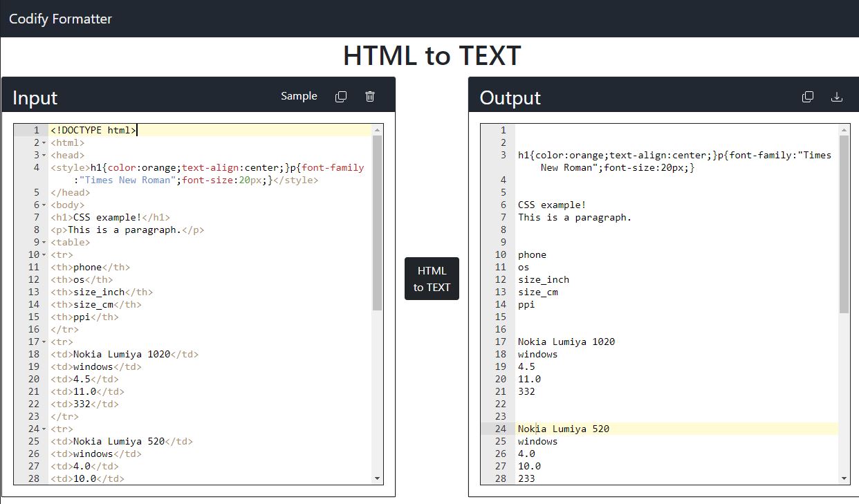Load the Sample input
The height and width of the screenshot is (504, 859).
coord(299,96)
